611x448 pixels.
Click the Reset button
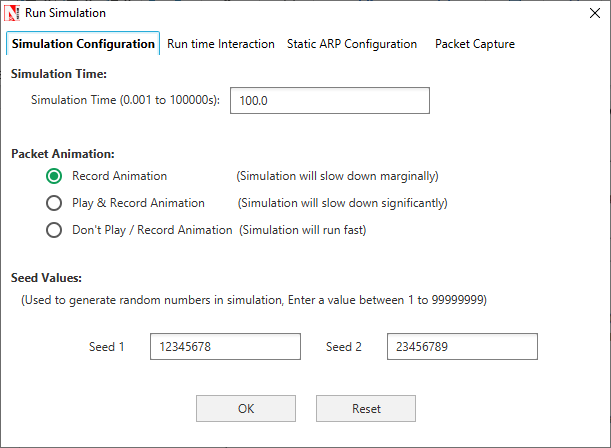(366, 408)
